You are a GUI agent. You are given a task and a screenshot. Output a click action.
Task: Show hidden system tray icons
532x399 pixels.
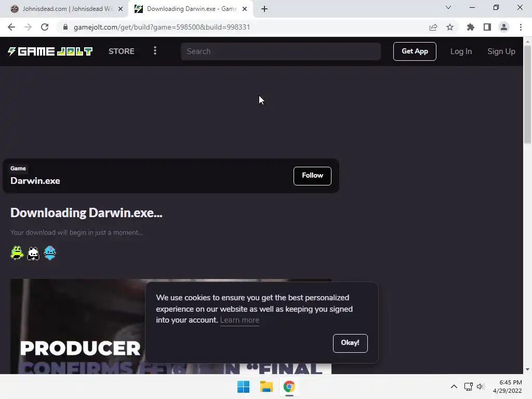coord(454,387)
